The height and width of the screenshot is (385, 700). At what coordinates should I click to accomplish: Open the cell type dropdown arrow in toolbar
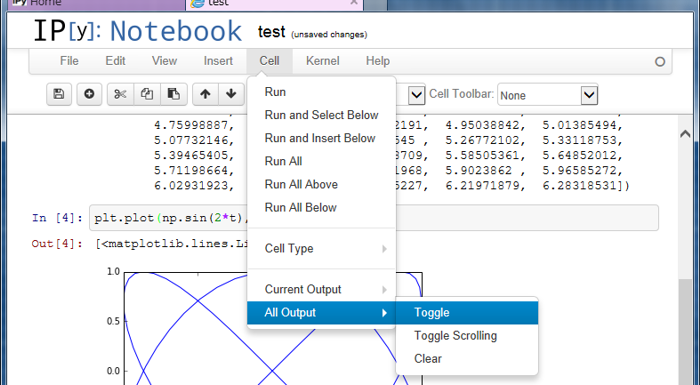416,95
